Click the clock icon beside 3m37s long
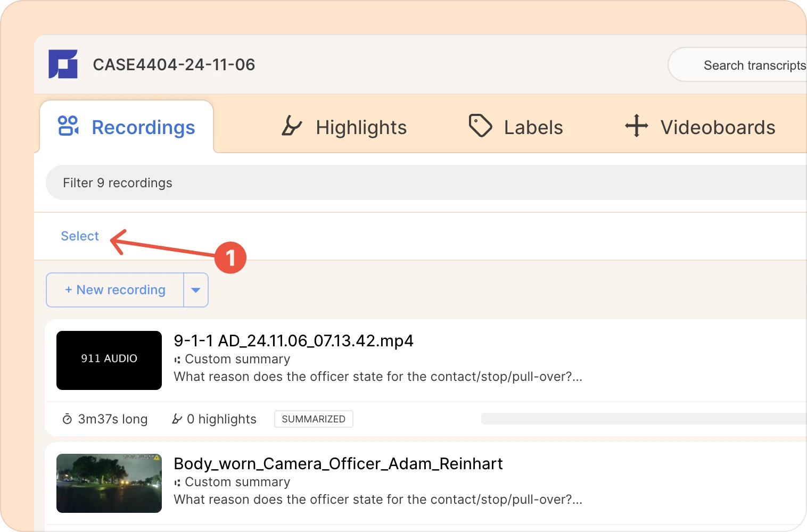 67,419
